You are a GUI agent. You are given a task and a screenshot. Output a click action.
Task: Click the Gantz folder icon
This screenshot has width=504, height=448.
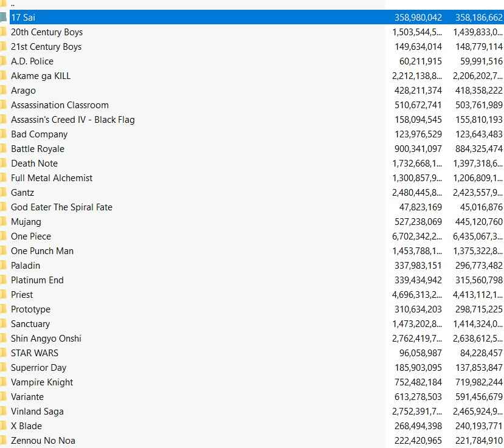(x=3, y=193)
